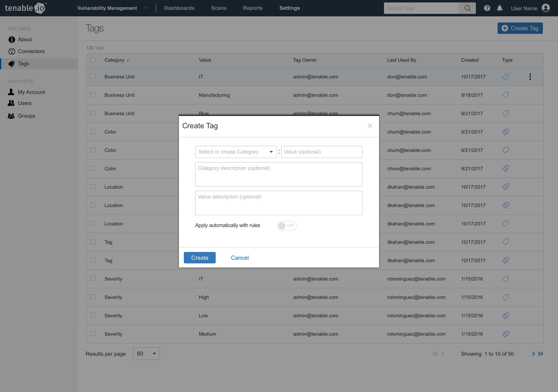Toggle Apply automatically with rules switch
Screen dimensions: 558x392
click(287, 226)
